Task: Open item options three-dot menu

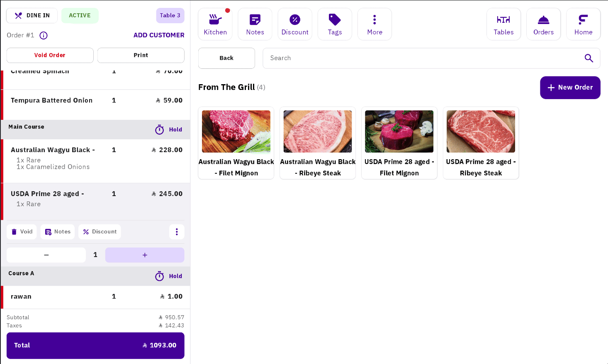Action: (x=177, y=232)
